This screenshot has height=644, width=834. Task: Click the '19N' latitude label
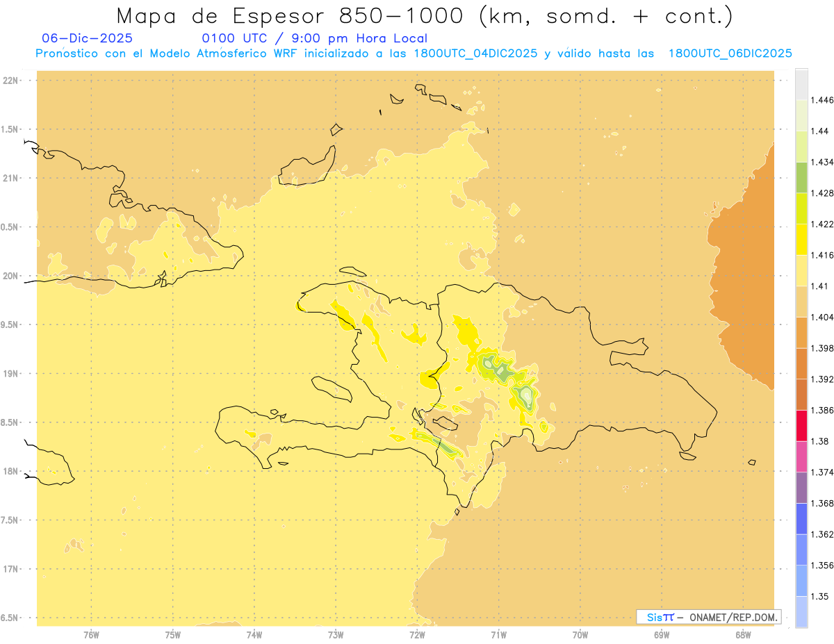tap(10, 374)
